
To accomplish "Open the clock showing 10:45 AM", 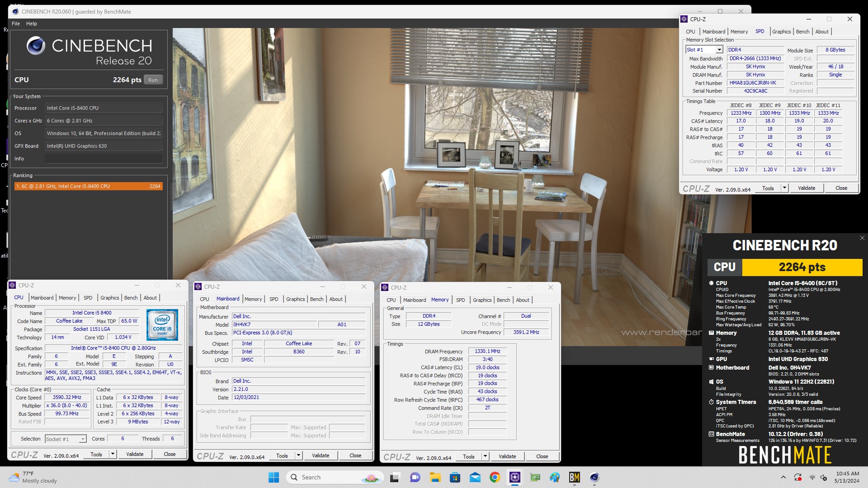I will [848, 477].
